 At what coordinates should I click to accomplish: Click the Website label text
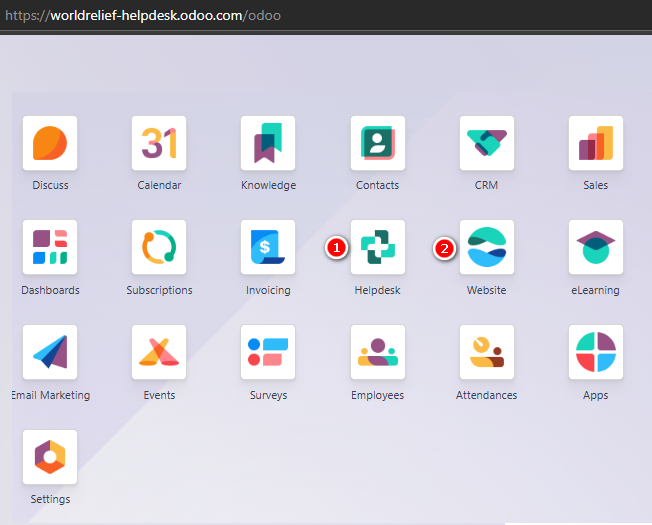coord(487,290)
